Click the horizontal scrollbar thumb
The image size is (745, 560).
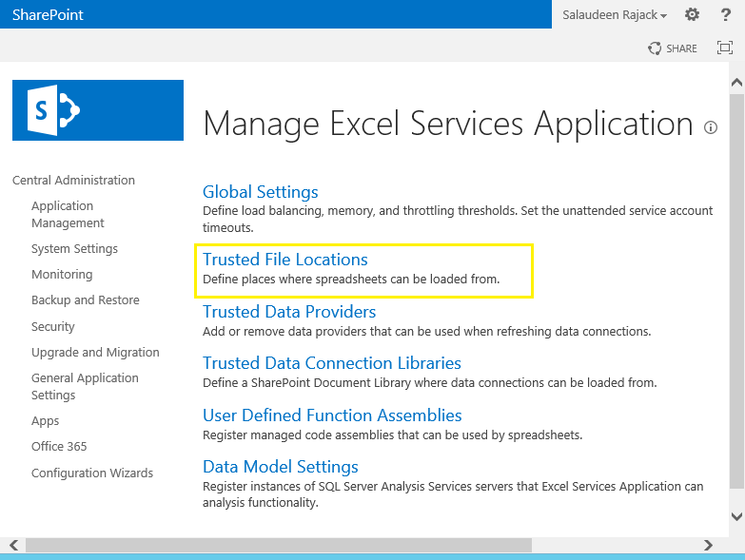[x=279, y=545]
